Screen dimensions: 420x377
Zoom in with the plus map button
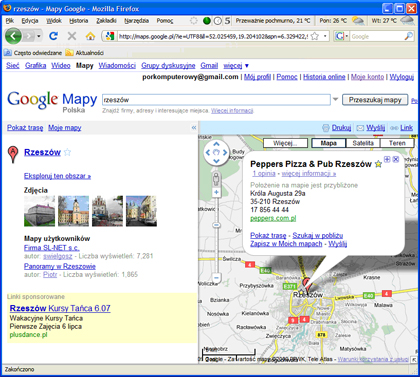216,192
